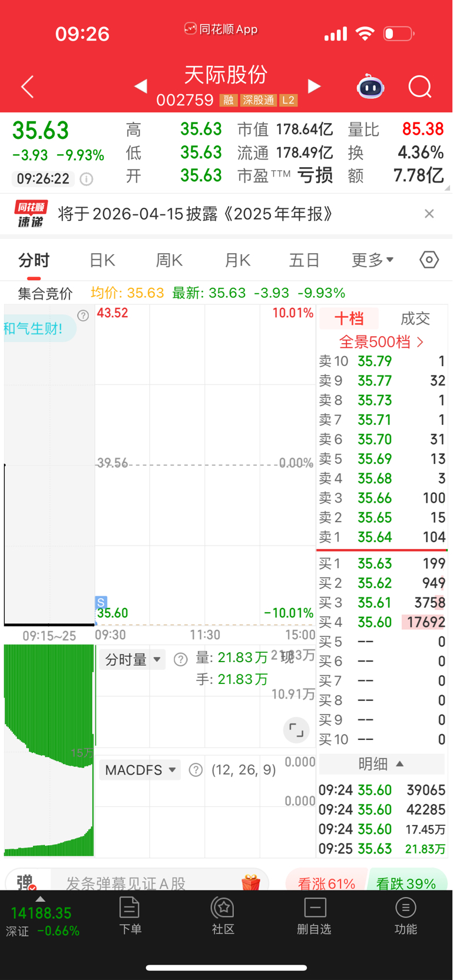Image resolution: width=453 pixels, height=980 pixels.
Task: Dismiss the 2025年年报 disclosure notice
Action: pos(429,214)
